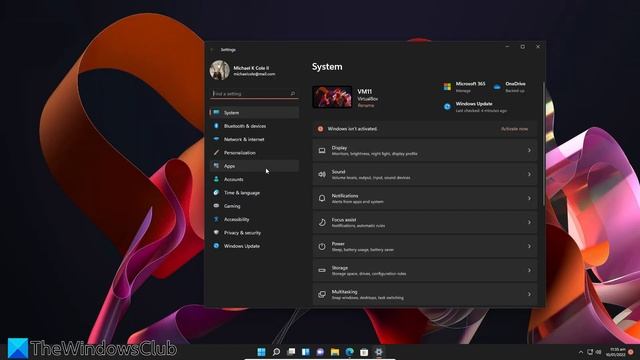Click the red activation warning icon

tap(320, 129)
